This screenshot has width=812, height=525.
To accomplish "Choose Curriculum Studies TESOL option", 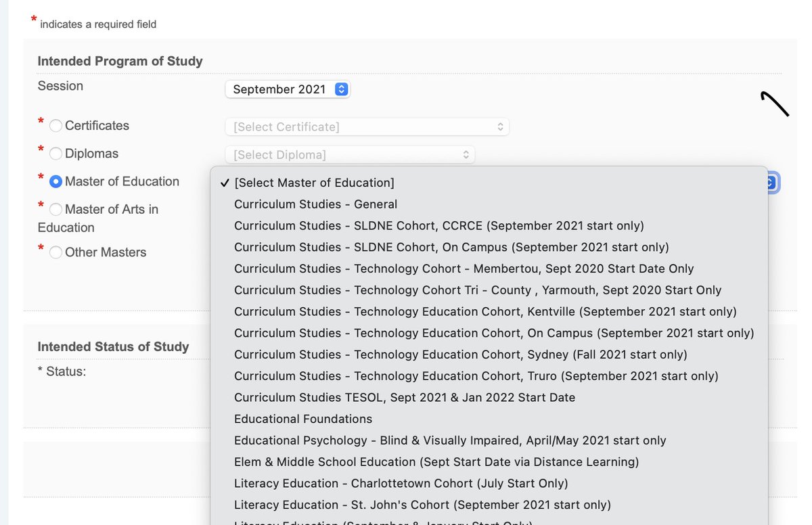I will (x=489, y=398).
